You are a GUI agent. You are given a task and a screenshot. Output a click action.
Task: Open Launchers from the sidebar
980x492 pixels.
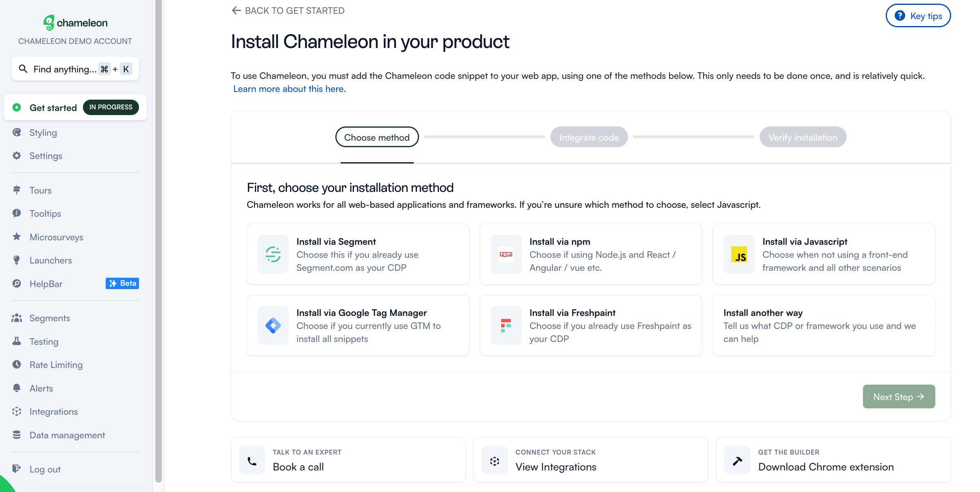click(51, 260)
